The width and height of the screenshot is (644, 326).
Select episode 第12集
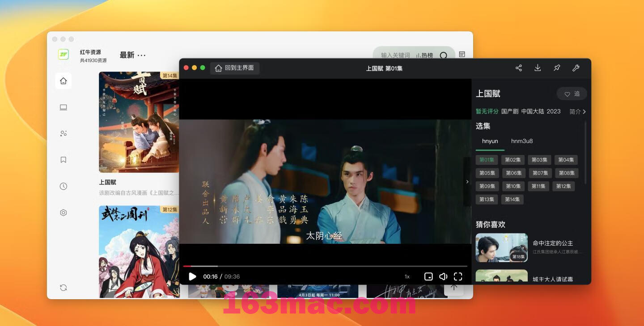click(563, 186)
